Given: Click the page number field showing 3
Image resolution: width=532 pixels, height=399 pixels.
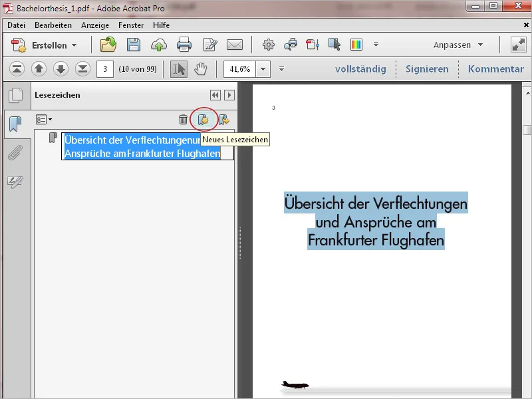Looking at the screenshot, I should [105, 69].
